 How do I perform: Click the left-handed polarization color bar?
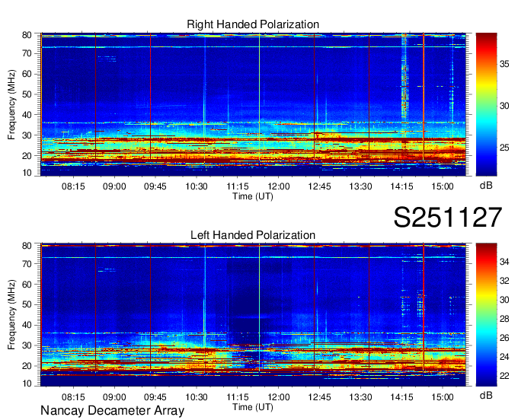tap(486, 313)
